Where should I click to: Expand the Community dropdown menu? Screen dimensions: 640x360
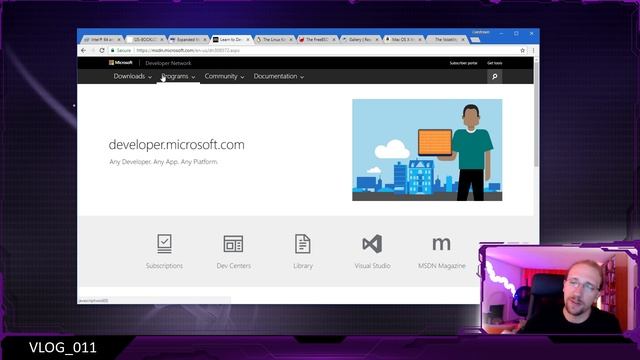pyautogui.click(x=224, y=76)
